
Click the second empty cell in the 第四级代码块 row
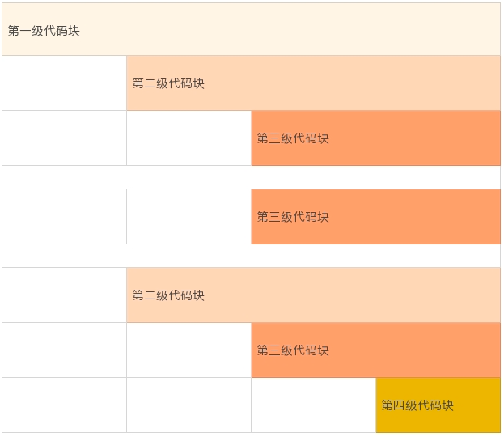[188, 405]
